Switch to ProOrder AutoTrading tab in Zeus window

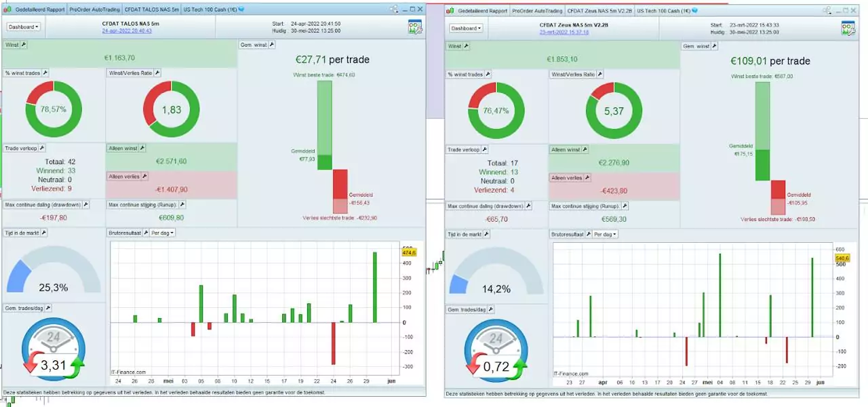537,11
